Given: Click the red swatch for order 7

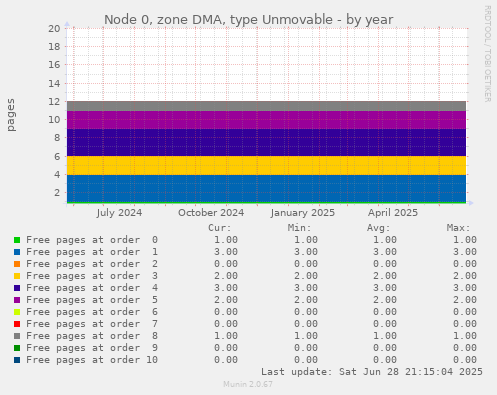Looking at the screenshot, I should coord(17,324).
